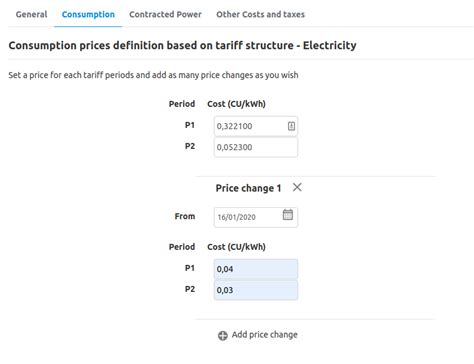Click the Consumption prices definition heading
The image size is (474, 364).
(182, 45)
